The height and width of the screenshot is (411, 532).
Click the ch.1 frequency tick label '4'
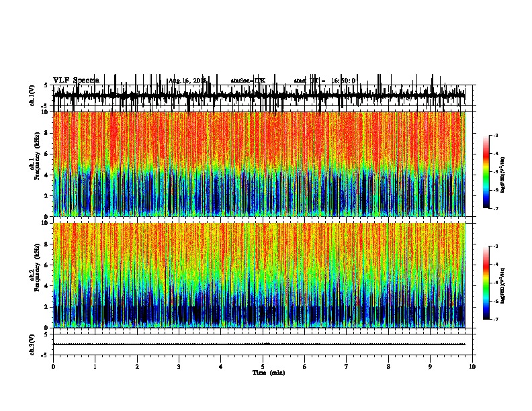[x=47, y=175]
